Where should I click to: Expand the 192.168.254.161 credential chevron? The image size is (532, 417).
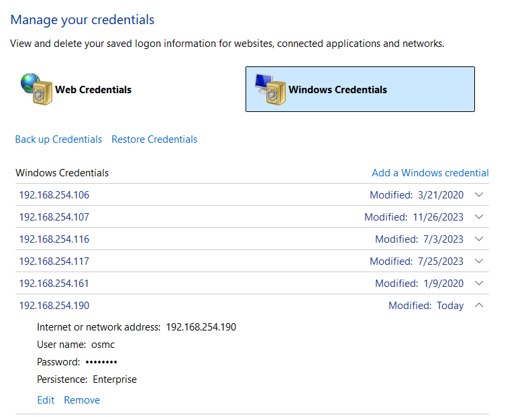click(479, 283)
